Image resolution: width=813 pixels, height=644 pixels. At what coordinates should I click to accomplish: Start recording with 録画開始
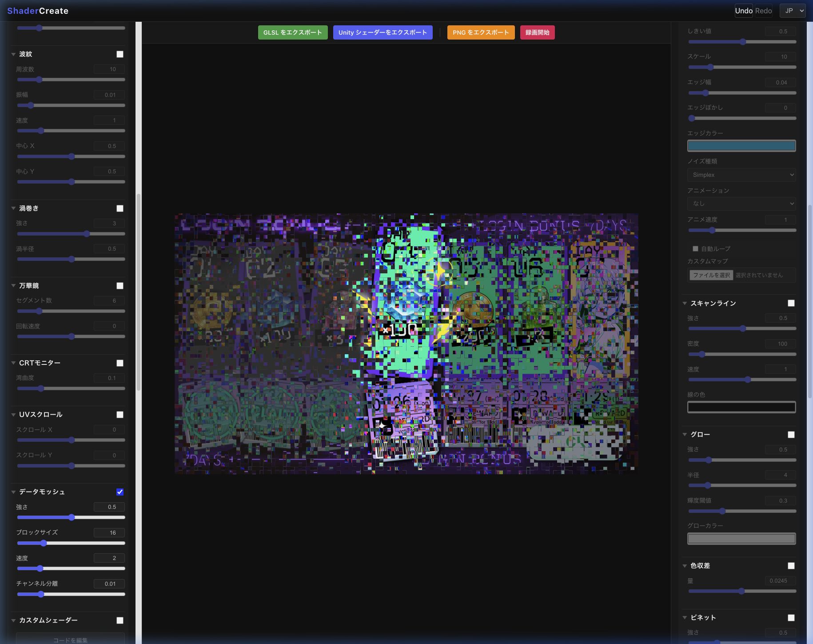point(537,32)
